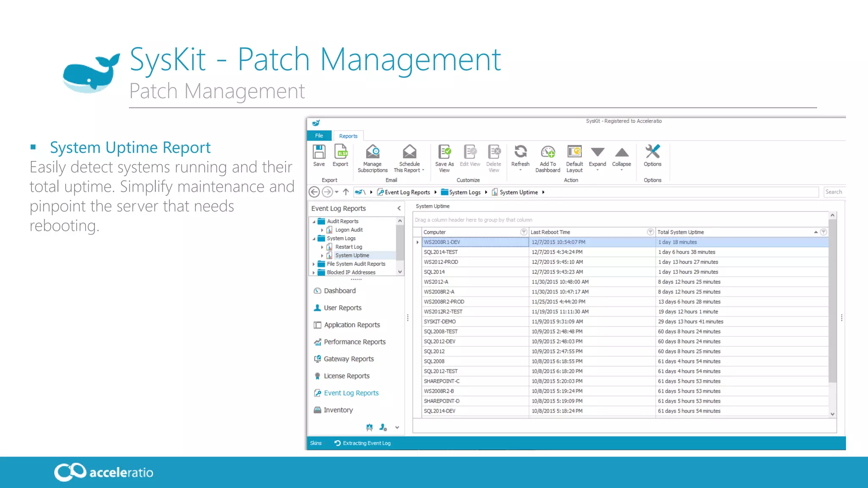Open navigation pane options chevron
The width and height of the screenshot is (868, 488).
(x=397, y=427)
